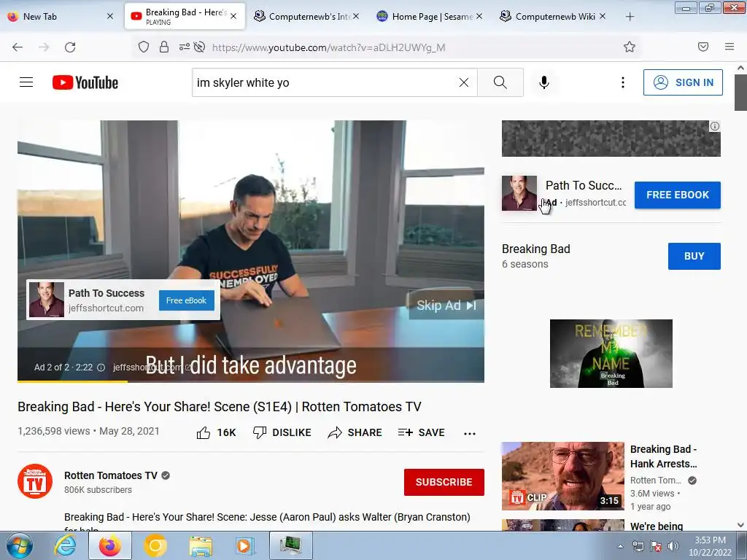Skip the ad in the video
Viewport: 747px width, 560px height.
(x=446, y=306)
